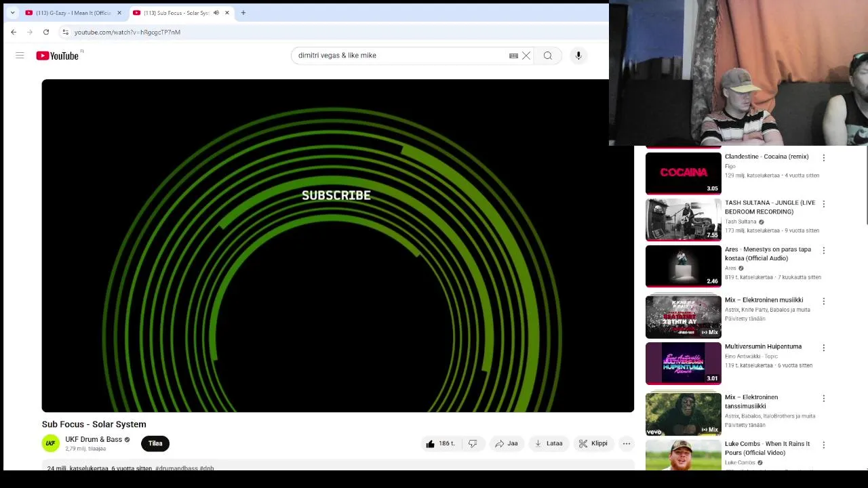The height and width of the screenshot is (488, 868).
Task: Open options menu for Mix – Elektroninen tanssimusiikki
Action: point(824,399)
